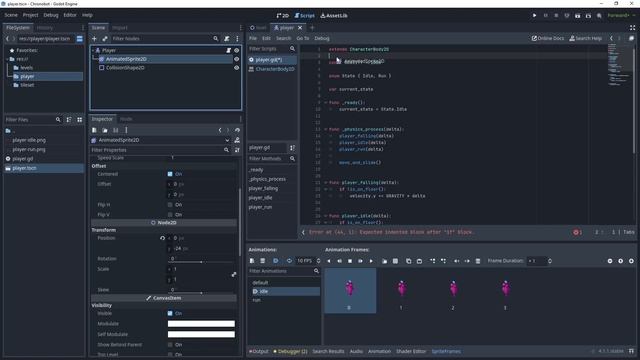Image resolution: width=640 pixels, height=360 pixels.
Task: Adjust the FPS stepper arrows
Action: (318, 261)
